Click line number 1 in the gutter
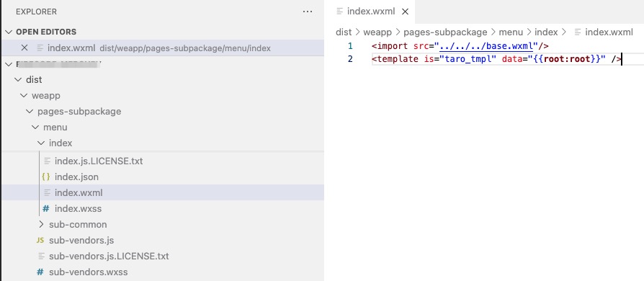The width and height of the screenshot is (644, 281). tap(350, 45)
